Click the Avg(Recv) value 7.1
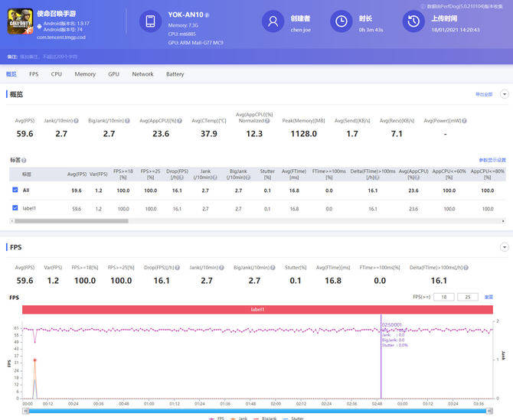Viewport: 513px width, 420px height. [397, 134]
